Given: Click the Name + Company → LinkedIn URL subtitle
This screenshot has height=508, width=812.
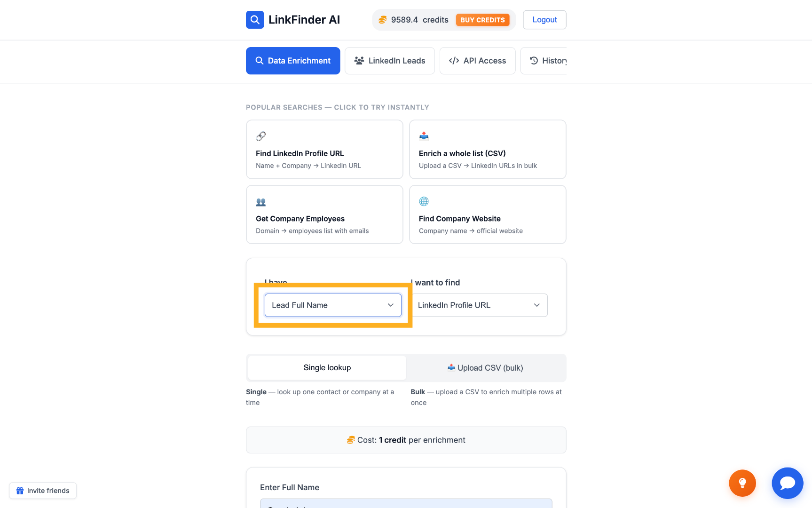Looking at the screenshot, I should (308, 166).
